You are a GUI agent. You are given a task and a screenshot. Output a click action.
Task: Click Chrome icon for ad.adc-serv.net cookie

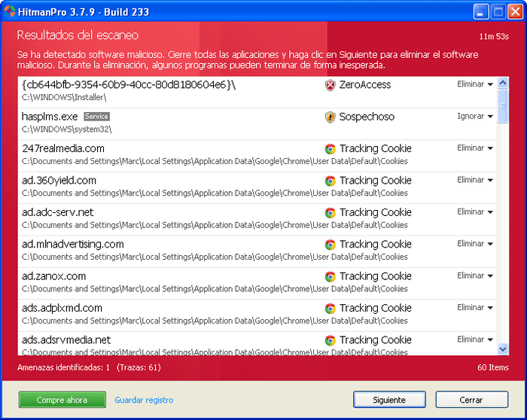click(330, 213)
